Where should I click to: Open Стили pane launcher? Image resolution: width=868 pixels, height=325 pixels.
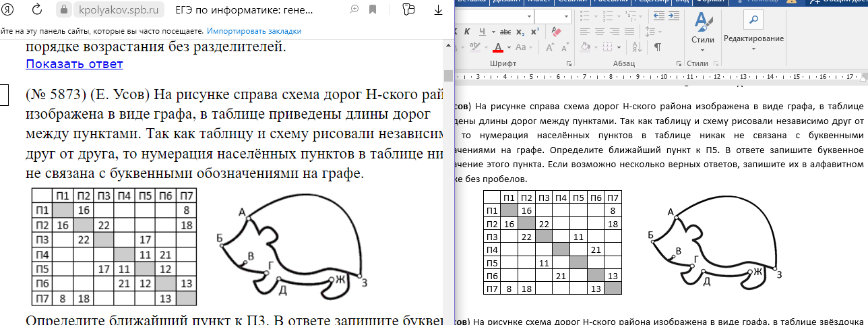[716, 64]
